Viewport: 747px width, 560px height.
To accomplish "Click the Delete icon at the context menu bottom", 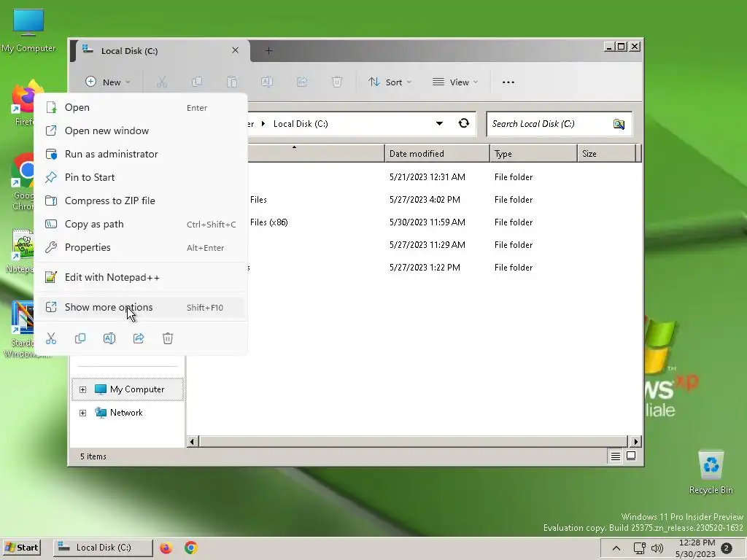I will click(168, 338).
